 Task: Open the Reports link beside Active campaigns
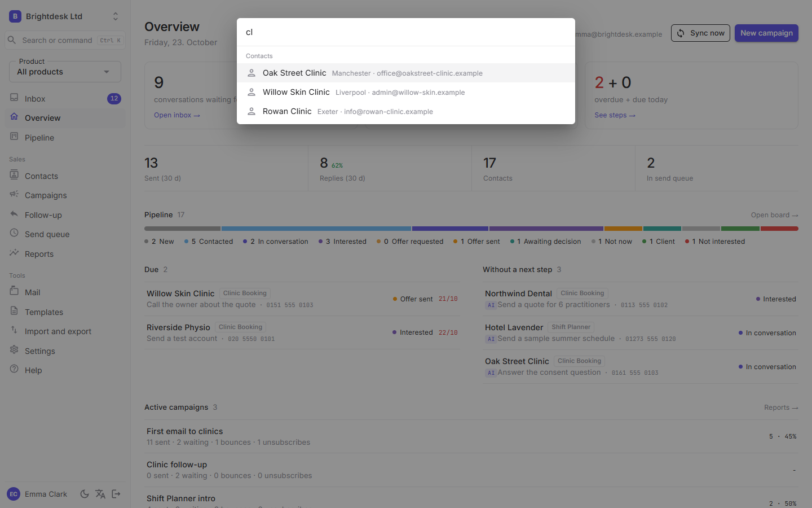781,408
